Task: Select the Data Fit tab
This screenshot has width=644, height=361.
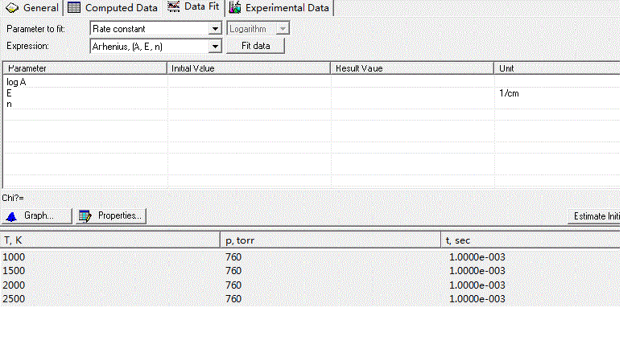Action: click(193, 7)
